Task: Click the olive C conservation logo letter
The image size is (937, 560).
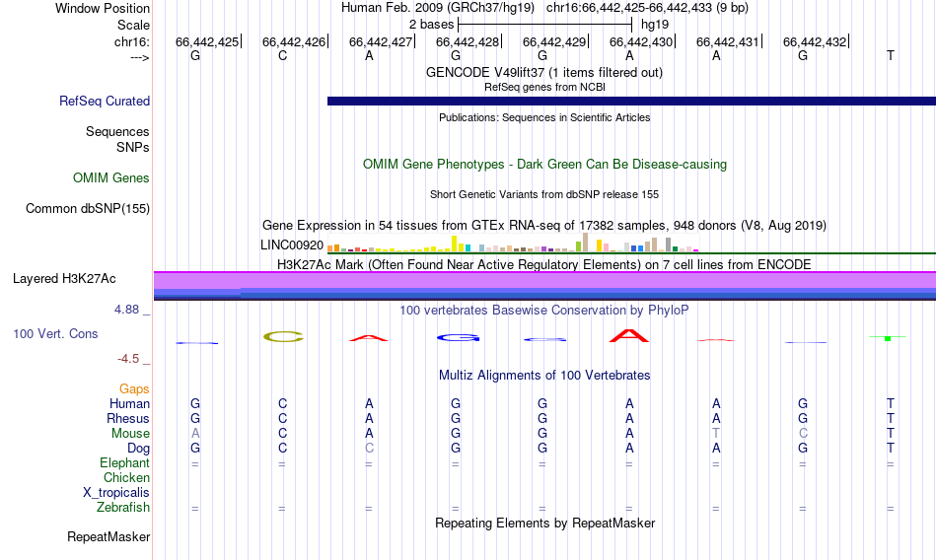Action: [x=283, y=336]
